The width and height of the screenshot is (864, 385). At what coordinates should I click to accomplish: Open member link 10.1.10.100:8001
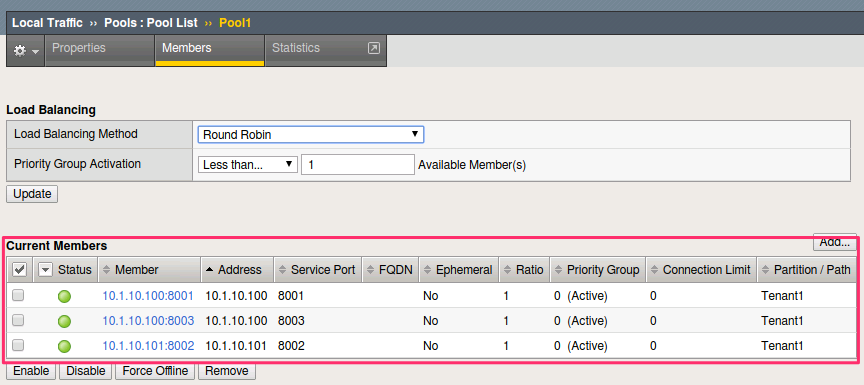[x=148, y=296]
